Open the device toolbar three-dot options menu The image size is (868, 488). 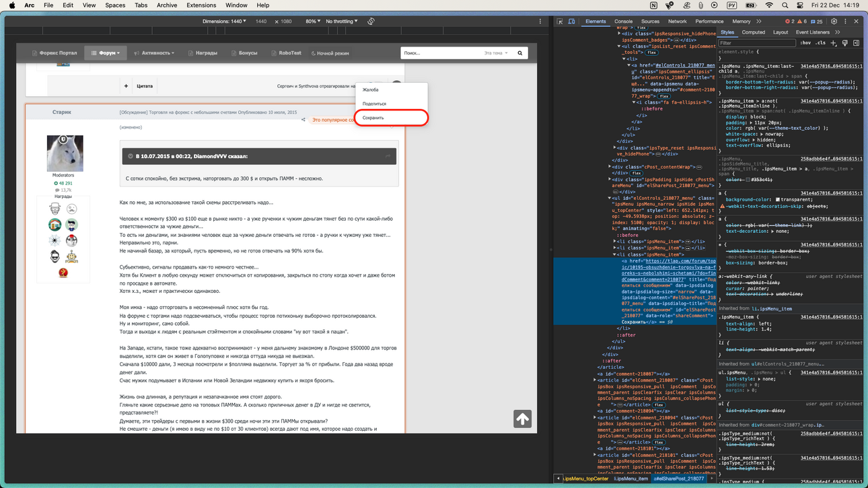[x=540, y=22]
